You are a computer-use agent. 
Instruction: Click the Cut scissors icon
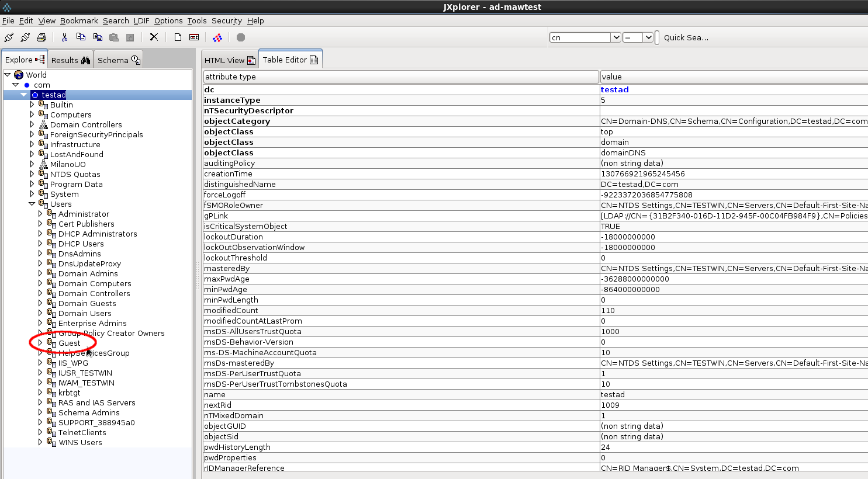pyautogui.click(x=64, y=37)
